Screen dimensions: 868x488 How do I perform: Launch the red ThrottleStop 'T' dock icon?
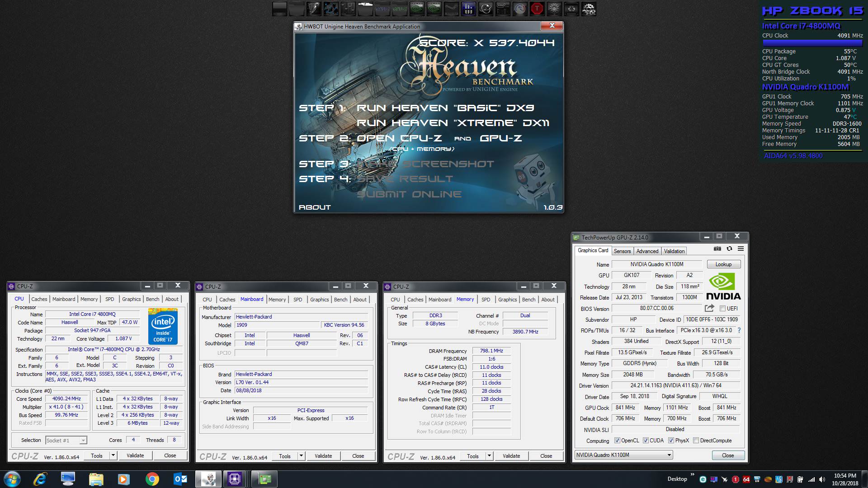[x=537, y=9]
